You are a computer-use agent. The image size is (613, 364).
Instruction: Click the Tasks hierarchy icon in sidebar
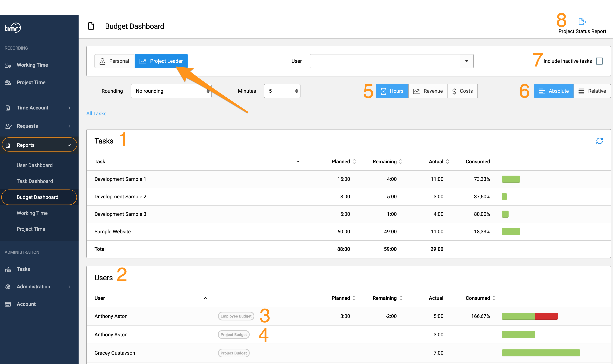pyautogui.click(x=8, y=269)
